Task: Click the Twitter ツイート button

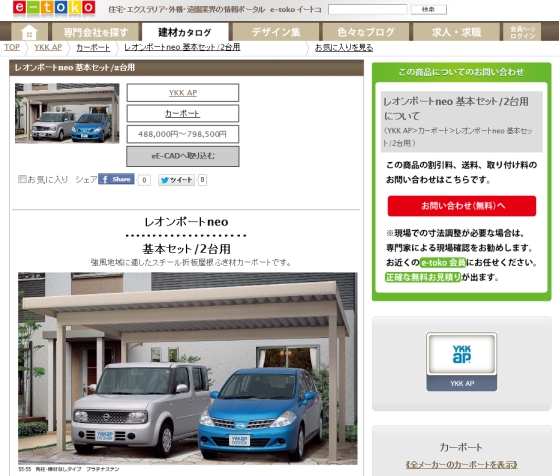Action: (176, 180)
